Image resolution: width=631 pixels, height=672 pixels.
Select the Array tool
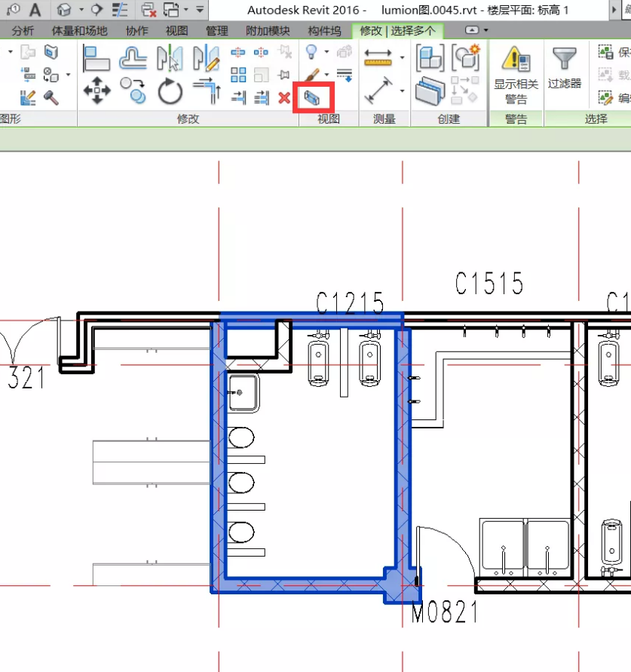click(x=238, y=75)
